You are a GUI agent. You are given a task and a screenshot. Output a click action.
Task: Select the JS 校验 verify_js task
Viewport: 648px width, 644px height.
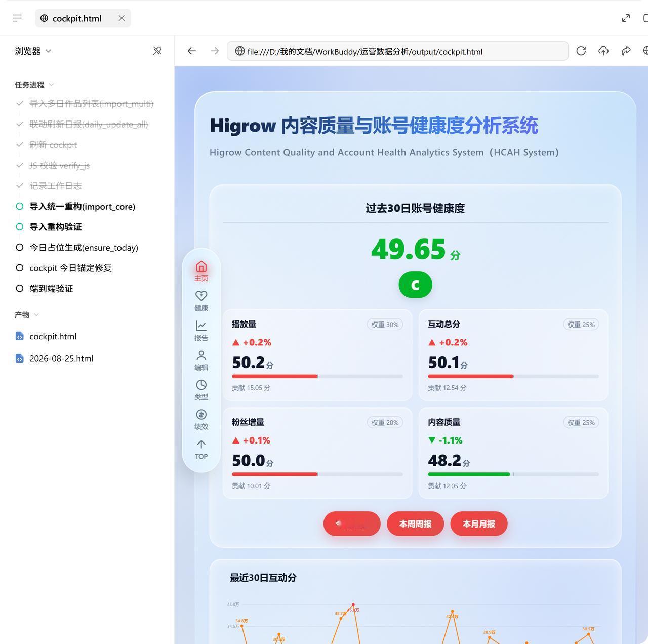[x=59, y=165]
